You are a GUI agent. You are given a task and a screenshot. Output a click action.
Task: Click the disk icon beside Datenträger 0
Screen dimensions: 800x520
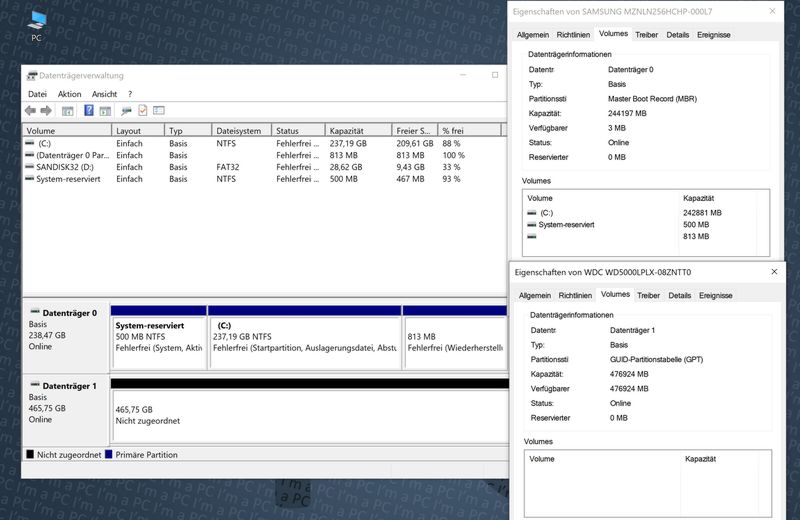(35, 312)
